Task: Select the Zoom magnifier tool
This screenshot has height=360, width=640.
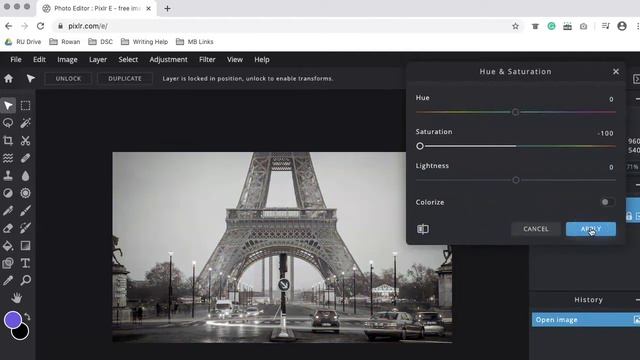Action: point(25,280)
